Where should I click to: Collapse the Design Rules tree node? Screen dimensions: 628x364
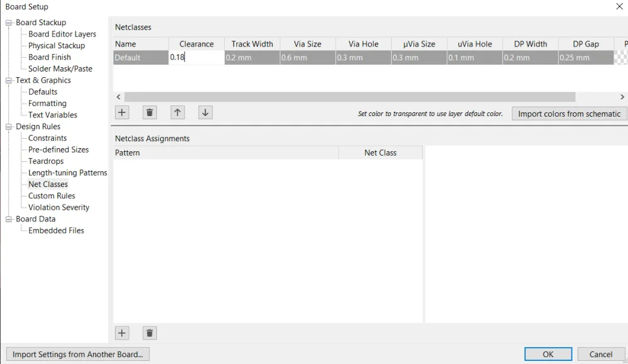pyautogui.click(x=9, y=127)
